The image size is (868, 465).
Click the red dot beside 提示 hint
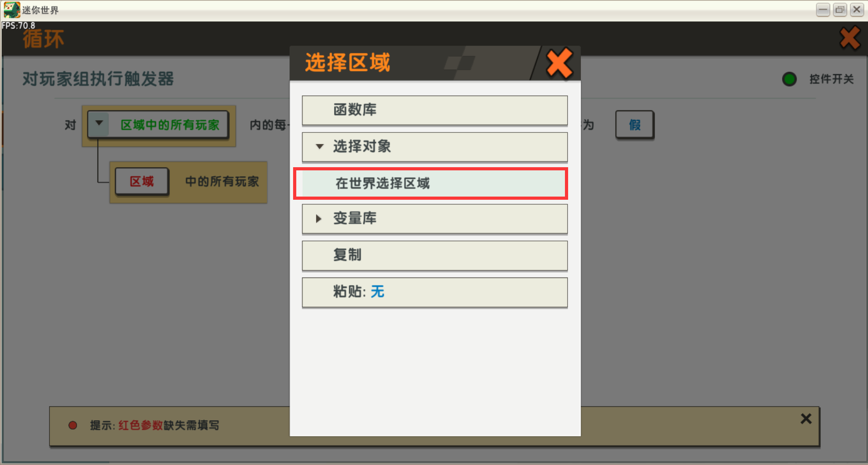tap(72, 425)
